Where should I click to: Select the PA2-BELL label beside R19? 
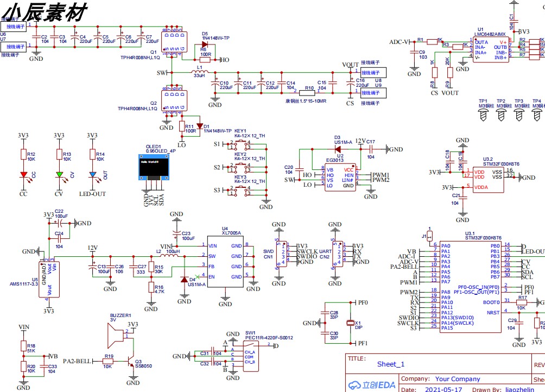point(77,362)
